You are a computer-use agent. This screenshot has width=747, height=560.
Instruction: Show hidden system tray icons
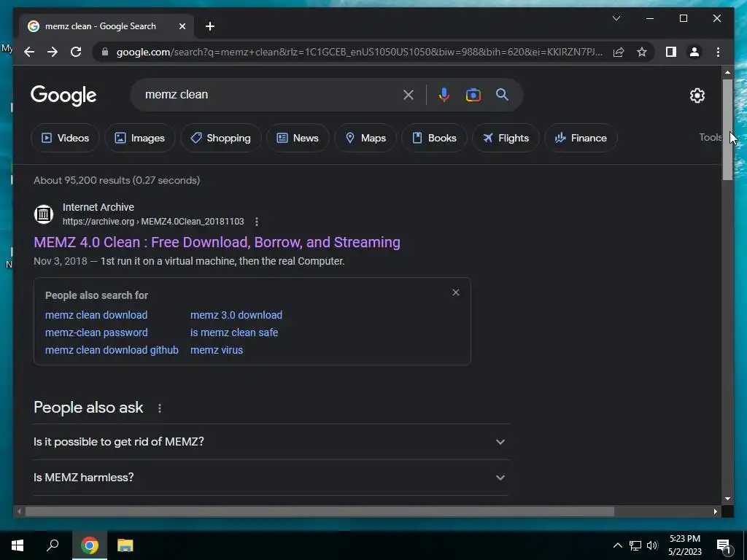(617, 545)
